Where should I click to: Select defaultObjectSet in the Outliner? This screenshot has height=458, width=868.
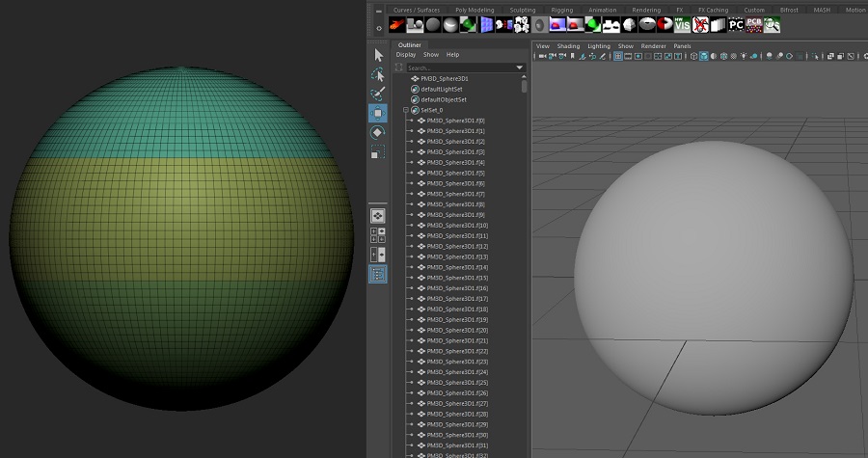(x=444, y=99)
